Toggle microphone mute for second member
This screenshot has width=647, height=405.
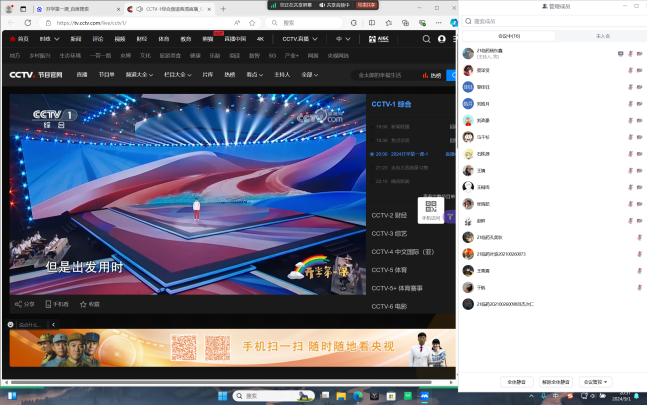point(630,70)
